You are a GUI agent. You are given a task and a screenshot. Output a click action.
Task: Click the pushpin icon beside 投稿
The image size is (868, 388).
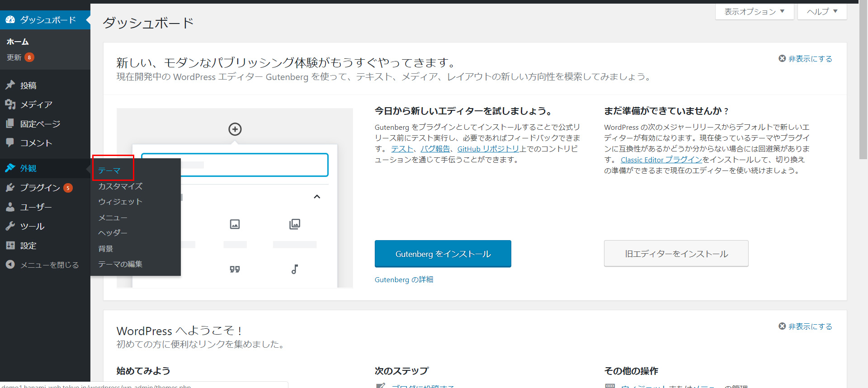(x=10, y=85)
